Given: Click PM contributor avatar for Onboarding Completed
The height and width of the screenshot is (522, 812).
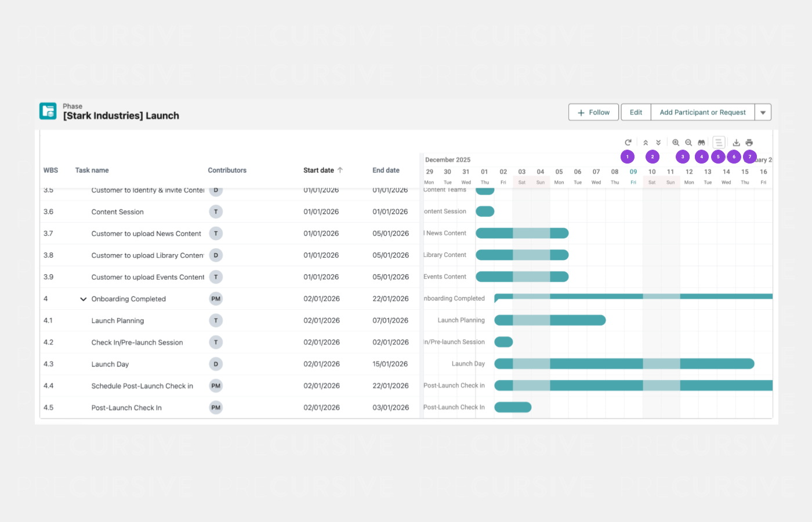Looking at the screenshot, I should (216, 299).
